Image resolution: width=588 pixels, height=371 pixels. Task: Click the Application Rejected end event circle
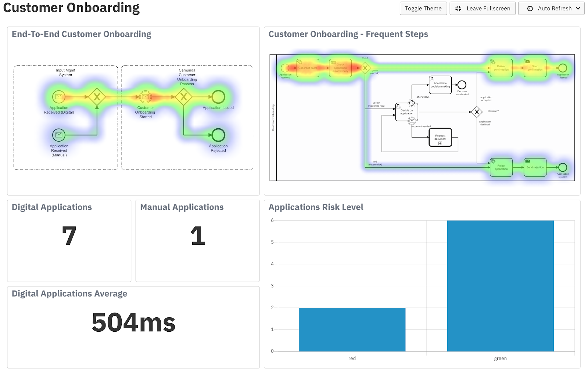pos(218,135)
